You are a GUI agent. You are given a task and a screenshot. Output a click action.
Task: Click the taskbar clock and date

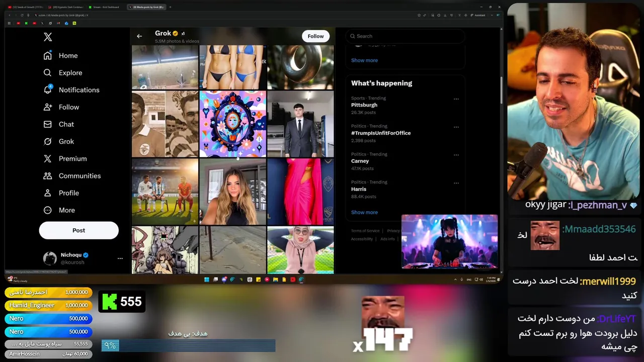pos(491,280)
